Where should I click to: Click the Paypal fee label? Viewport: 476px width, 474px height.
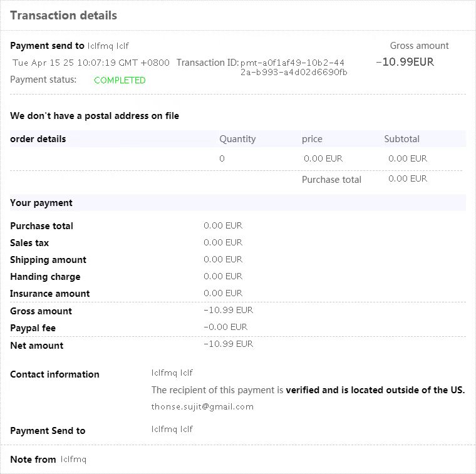pos(33,328)
